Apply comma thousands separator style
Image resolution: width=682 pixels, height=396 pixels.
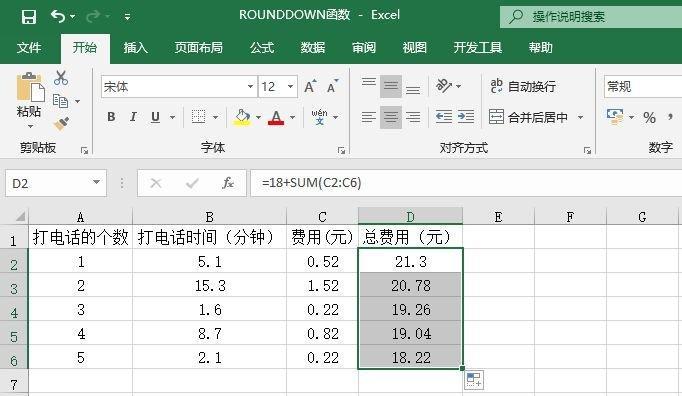(x=671, y=117)
